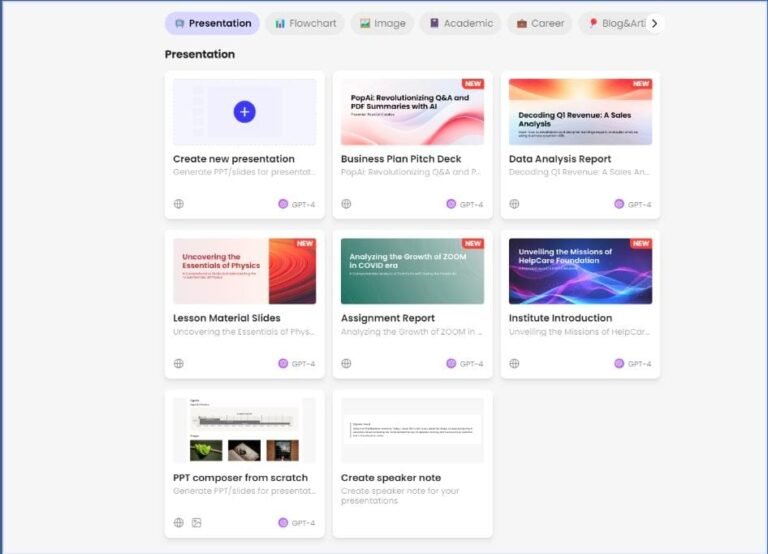Screen dimensions: 768x554
Task: Click the image icon on PPT composer card
Action: pyautogui.click(x=196, y=523)
